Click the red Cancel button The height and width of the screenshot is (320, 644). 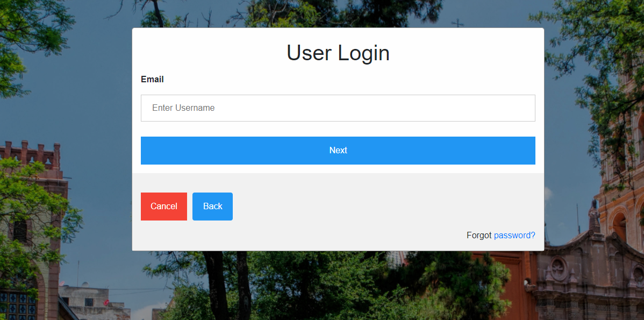coord(164,206)
